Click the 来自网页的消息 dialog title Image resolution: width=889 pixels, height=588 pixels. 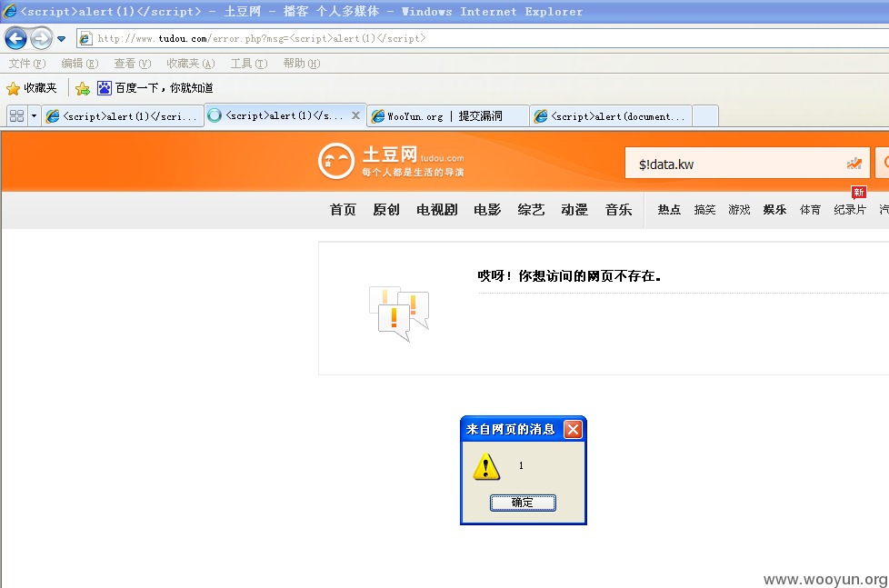510,429
